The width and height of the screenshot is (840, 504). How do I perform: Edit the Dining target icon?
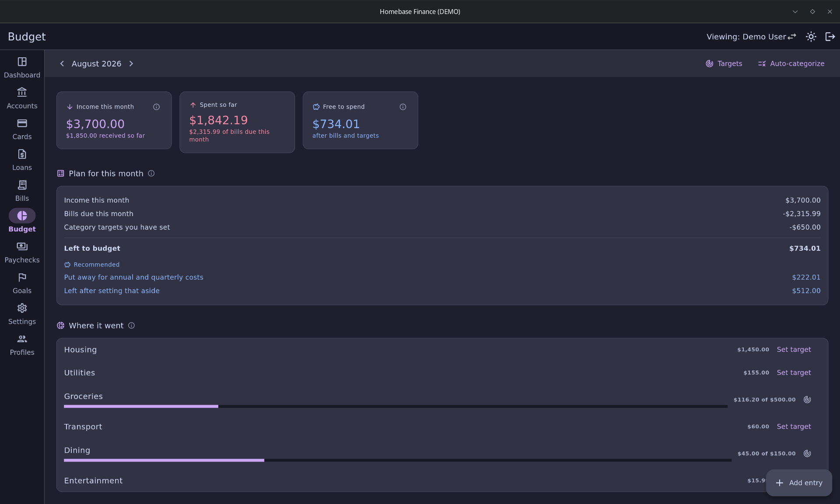click(807, 454)
